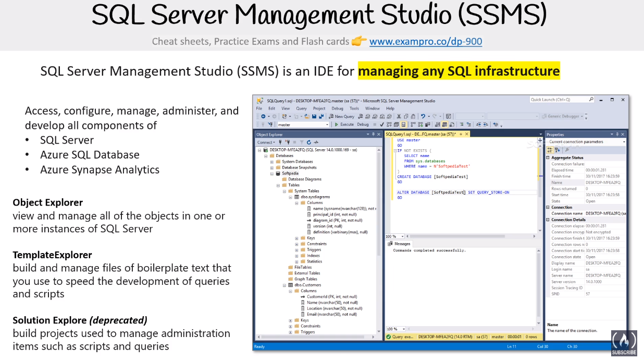Collapse the DESKTOP-MFEA2FQ server node

click(259, 150)
